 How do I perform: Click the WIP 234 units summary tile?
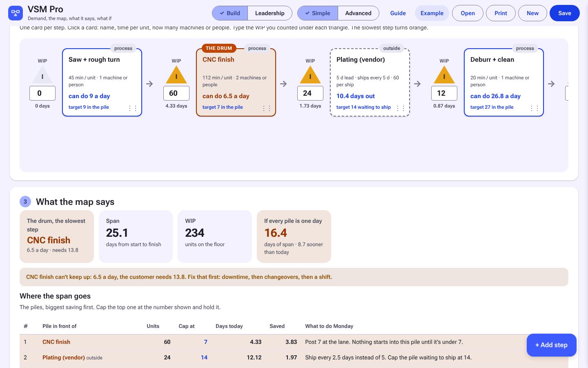click(215, 236)
